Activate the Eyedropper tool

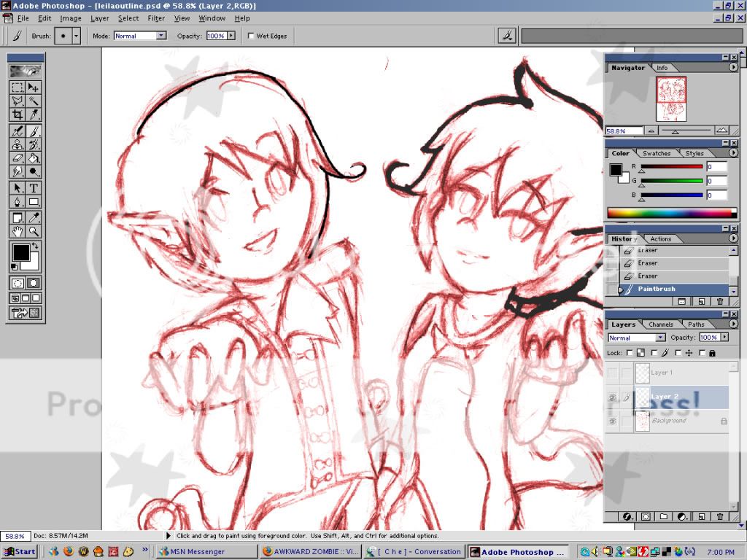pos(34,217)
